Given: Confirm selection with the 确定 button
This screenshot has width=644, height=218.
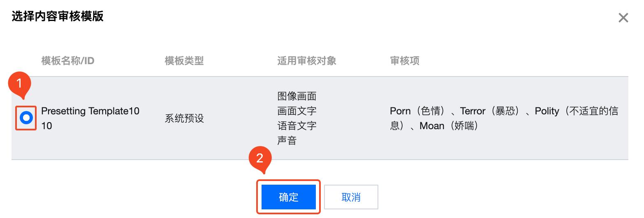Looking at the screenshot, I should [x=289, y=197].
